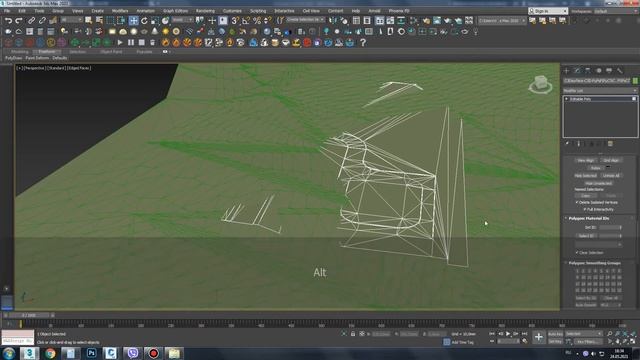Click the ViewCube in the viewport

coord(540,84)
